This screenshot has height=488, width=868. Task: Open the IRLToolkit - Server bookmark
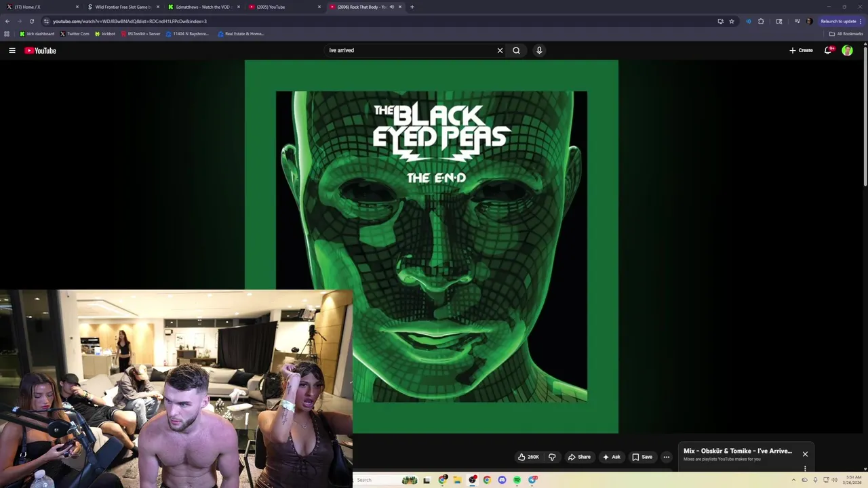click(x=140, y=33)
